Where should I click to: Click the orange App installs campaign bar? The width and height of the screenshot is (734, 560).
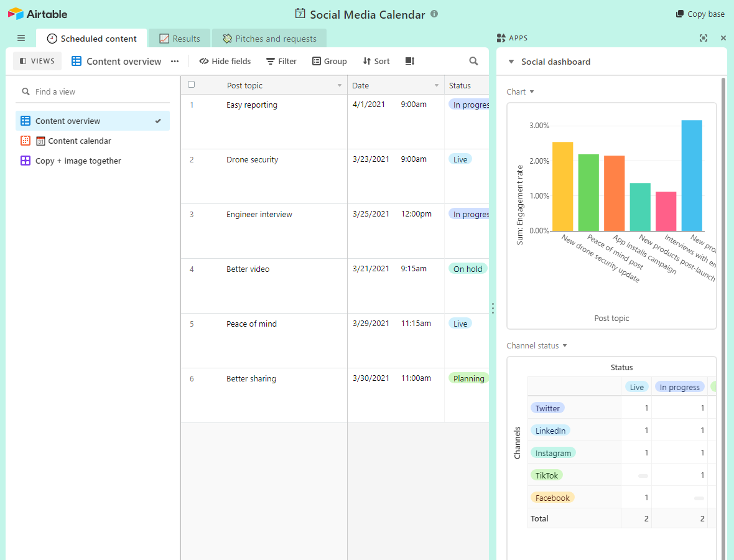point(614,193)
